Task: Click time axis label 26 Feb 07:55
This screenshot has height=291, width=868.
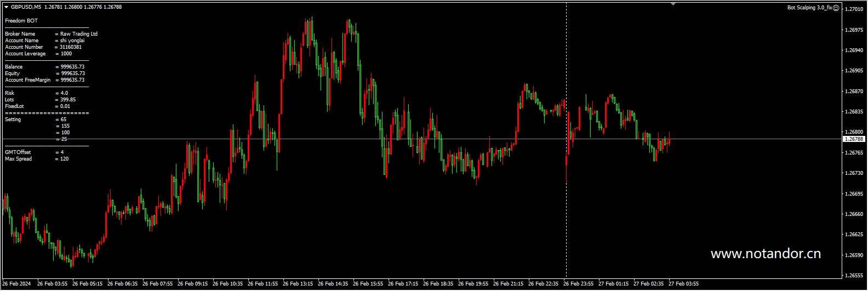Action: (x=158, y=284)
